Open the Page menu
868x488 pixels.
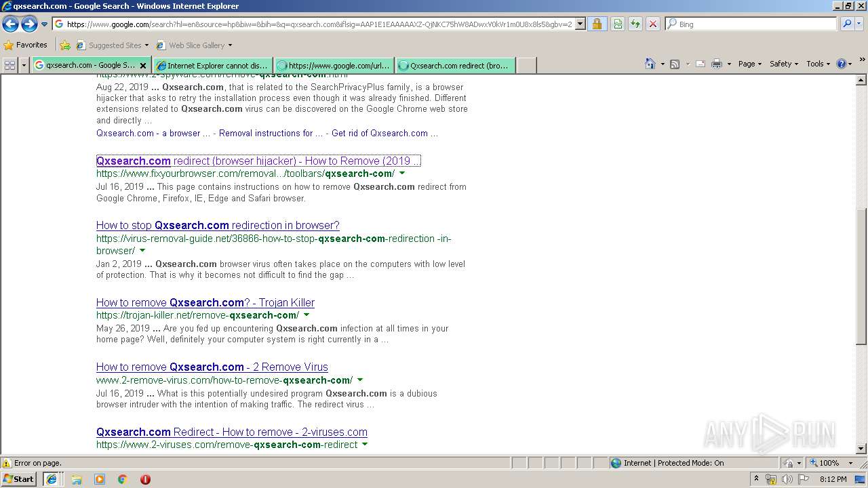point(750,64)
